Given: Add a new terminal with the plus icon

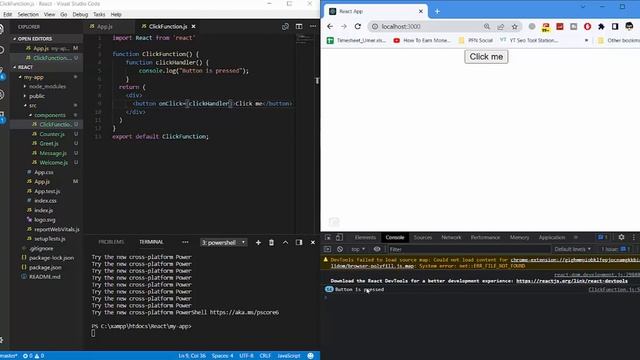Looking at the screenshot, I should [258, 242].
